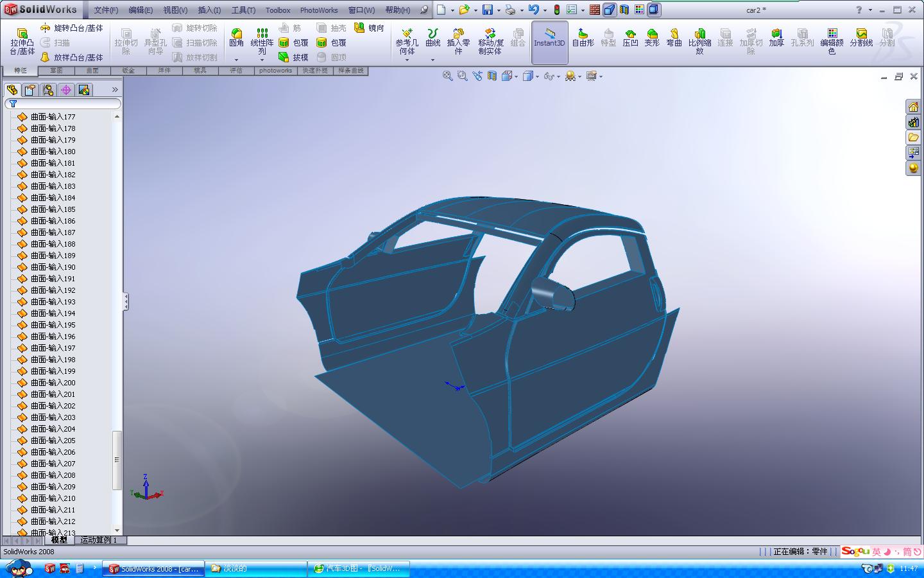Activate the 圆角 fillet tool
924x578 pixels.
236,37
